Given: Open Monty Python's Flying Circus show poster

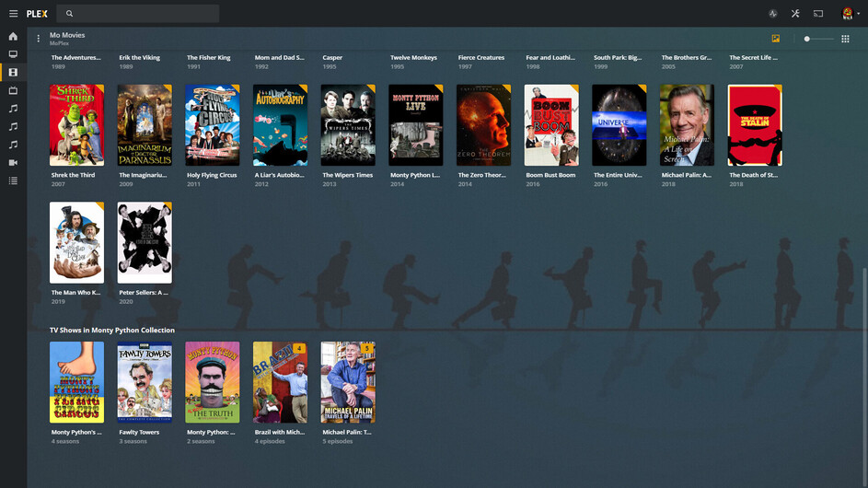Looking at the screenshot, I should [77, 382].
